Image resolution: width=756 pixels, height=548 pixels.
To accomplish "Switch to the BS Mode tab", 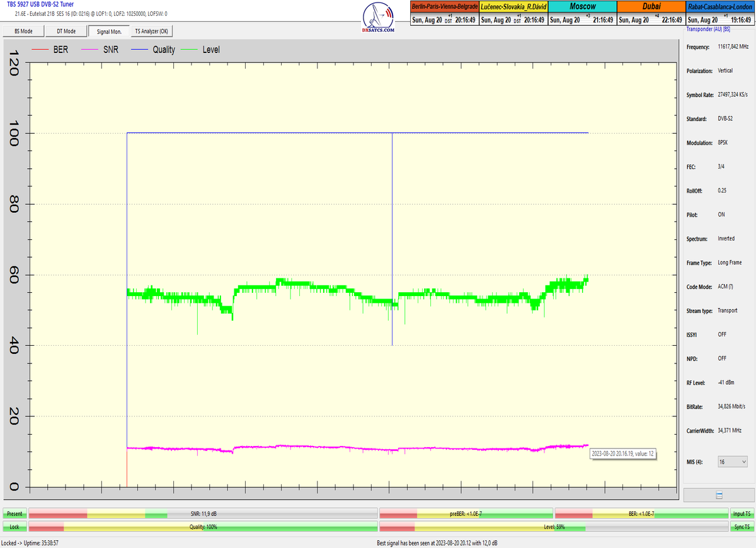I will click(23, 31).
